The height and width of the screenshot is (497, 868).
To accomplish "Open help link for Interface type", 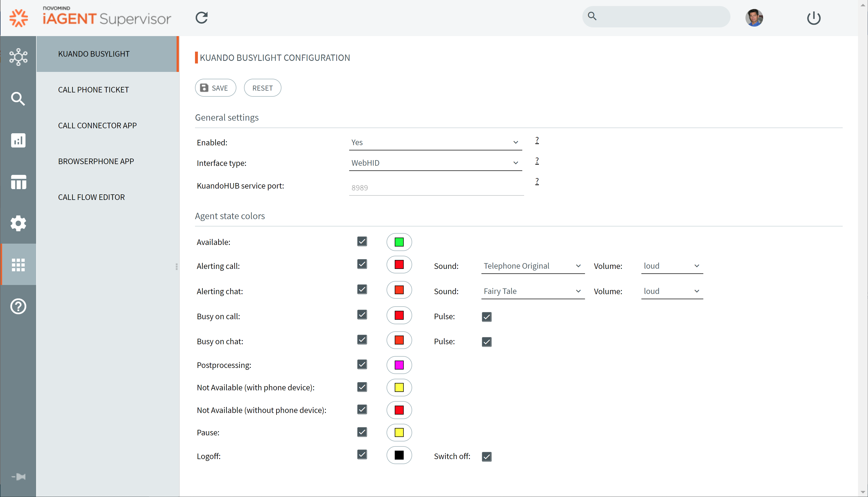I will click(x=537, y=161).
